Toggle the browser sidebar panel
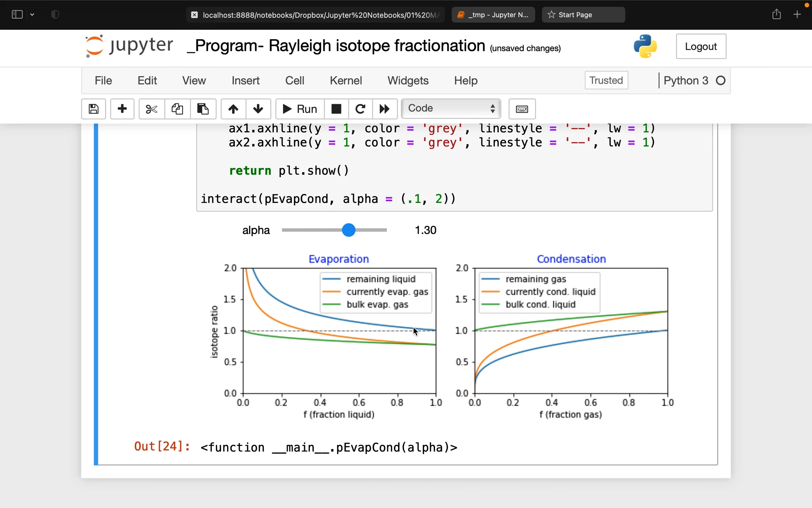The height and width of the screenshot is (508, 812). tap(17, 14)
